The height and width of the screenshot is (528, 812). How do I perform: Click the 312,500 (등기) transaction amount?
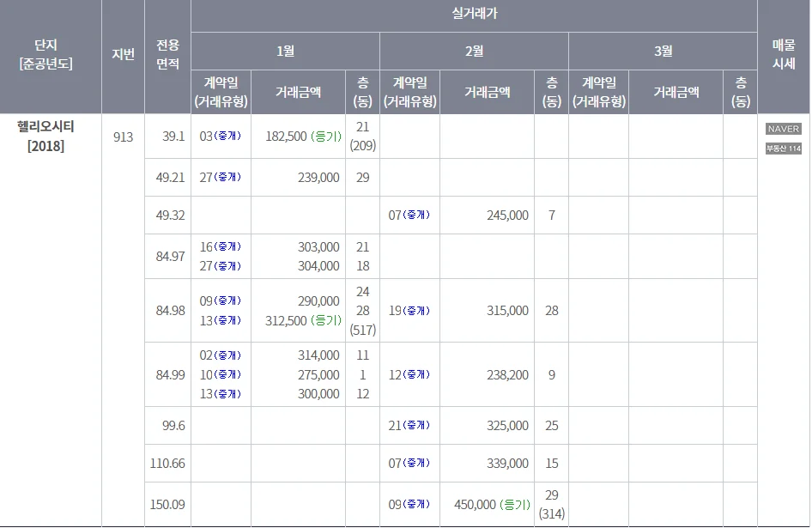click(x=304, y=321)
